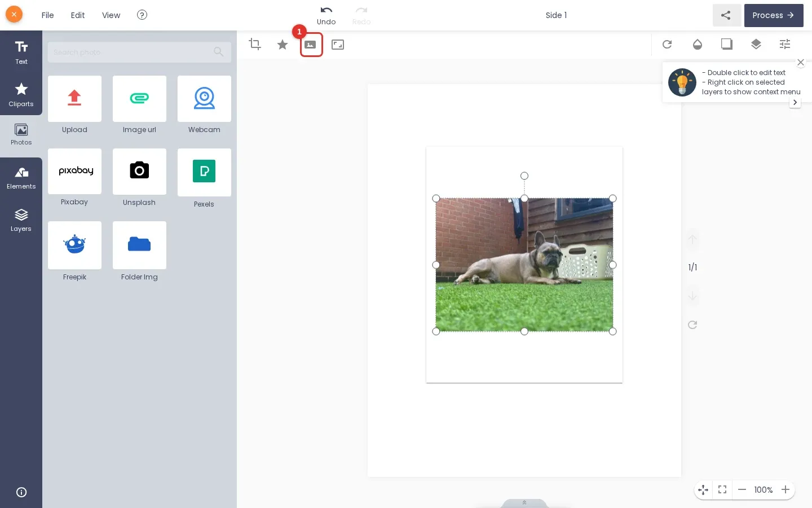The width and height of the screenshot is (812, 508).
Task: Open the Edit menu
Action: coord(78,15)
